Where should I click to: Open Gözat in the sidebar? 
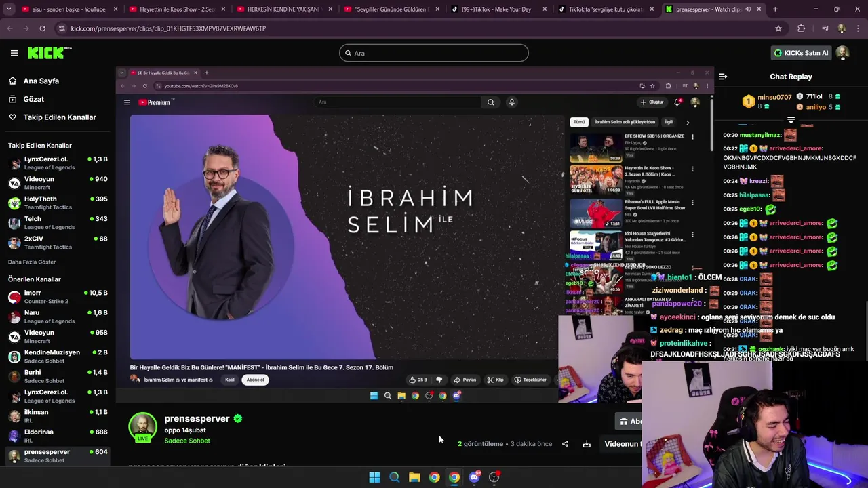click(33, 99)
